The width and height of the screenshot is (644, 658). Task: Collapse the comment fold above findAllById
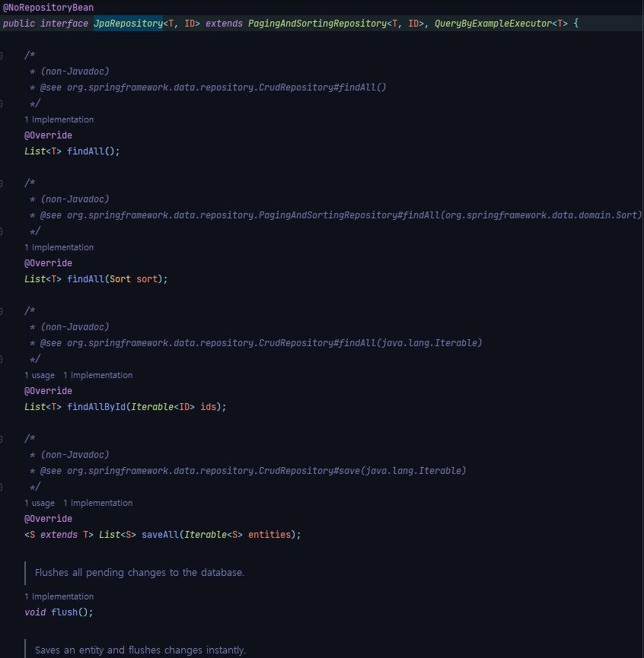point(2,311)
